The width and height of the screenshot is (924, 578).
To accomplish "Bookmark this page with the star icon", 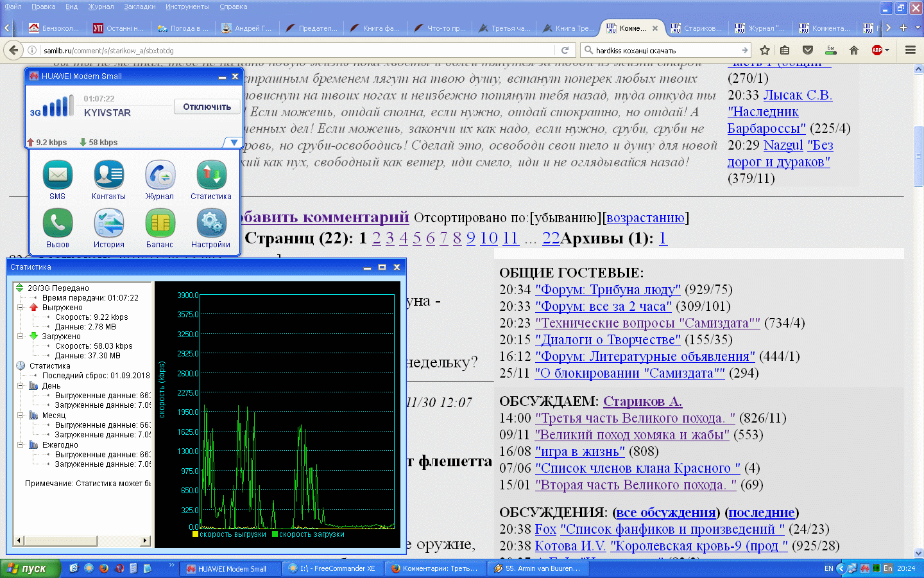I will [x=765, y=50].
